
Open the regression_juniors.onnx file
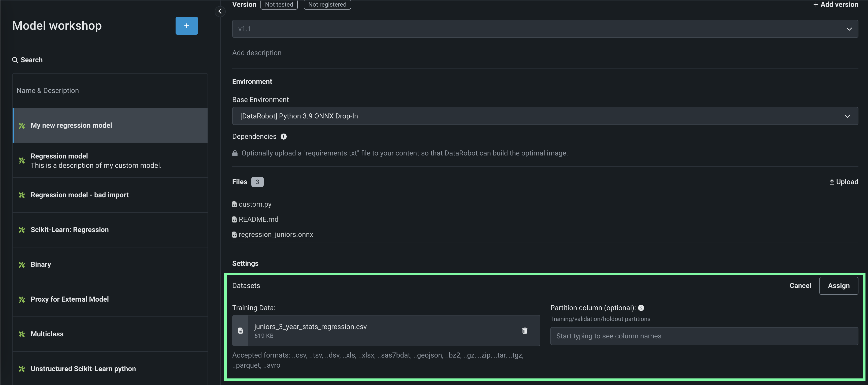(x=276, y=234)
